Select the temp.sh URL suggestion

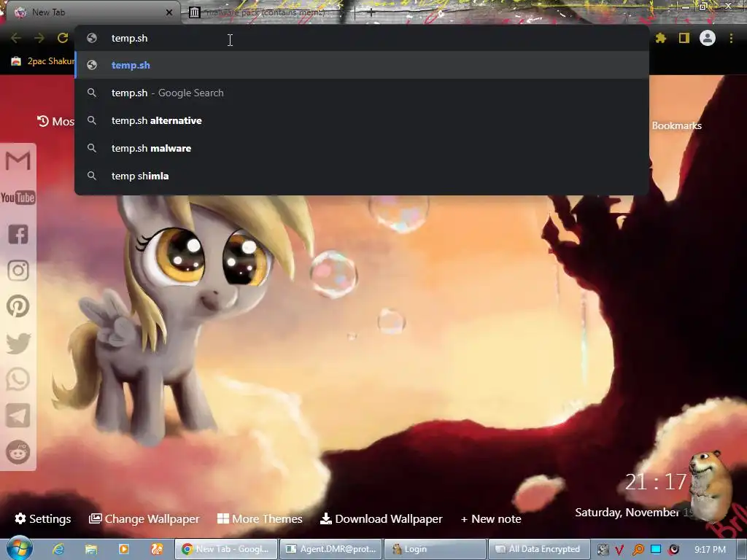(x=362, y=65)
